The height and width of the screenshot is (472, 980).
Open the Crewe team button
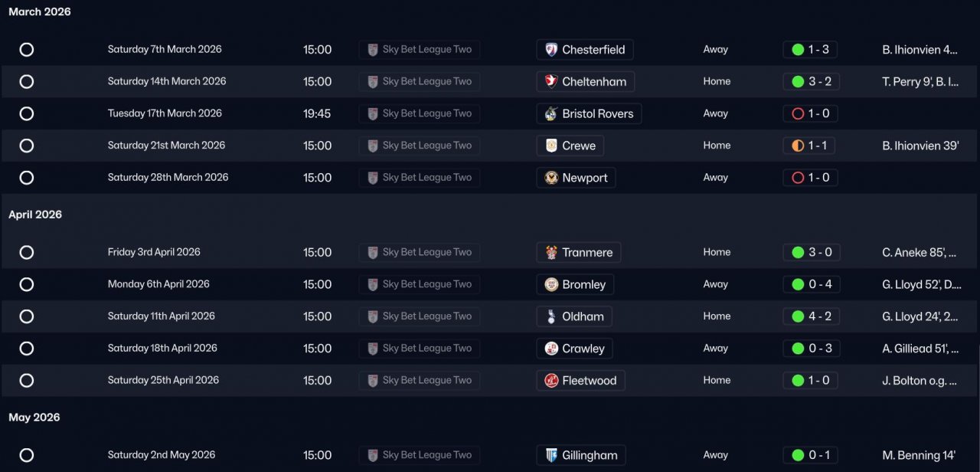coord(570,146)
